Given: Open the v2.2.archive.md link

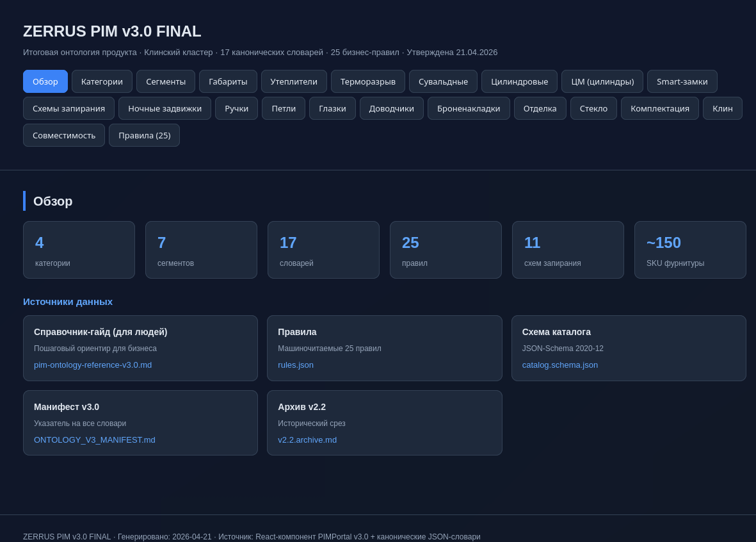Looking at the screenshot, I should (x=307, y=440).
